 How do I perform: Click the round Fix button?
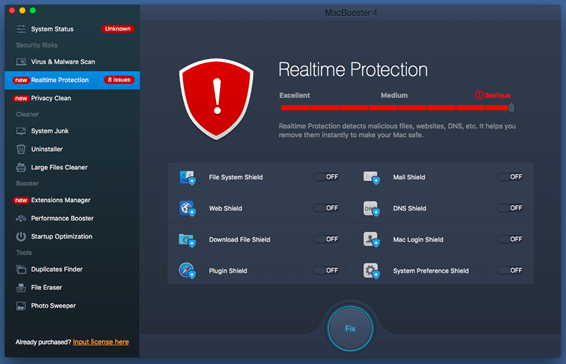tap(350, 328)
